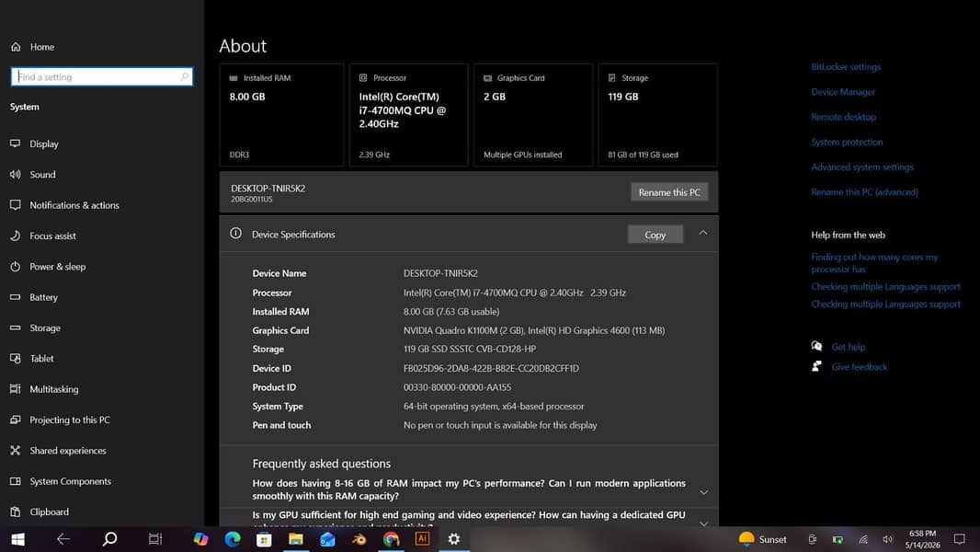
Task: Open Home in Settings sidebar
Action: [32, 47]
